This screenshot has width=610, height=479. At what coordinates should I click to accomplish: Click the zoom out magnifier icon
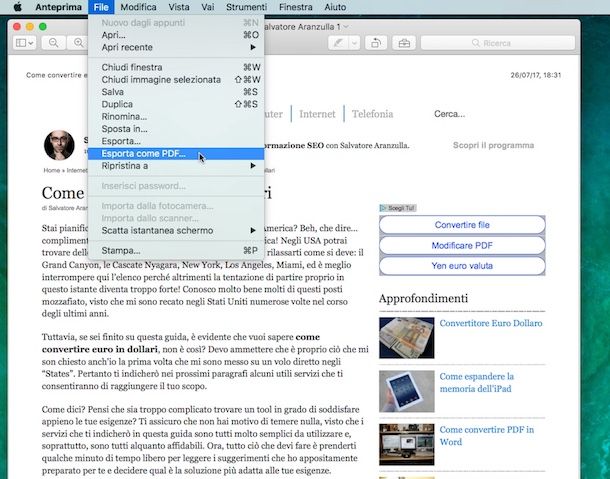pos(52,43)
